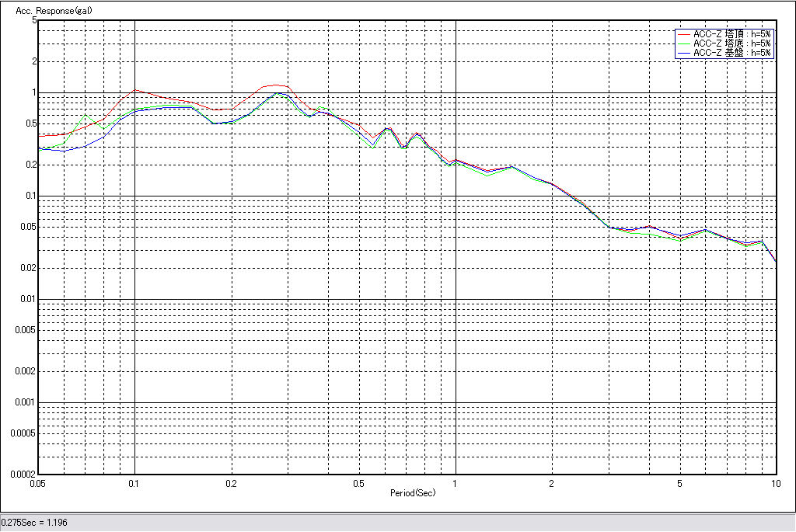Click the blue ACC-Z 基盤 legend line
This screenshot has height=532, width=796.
[683, 53]
